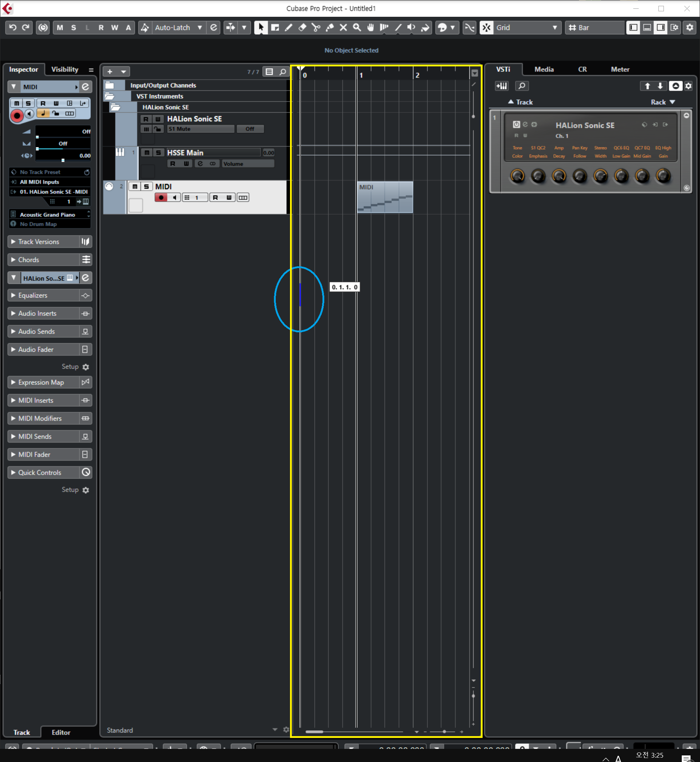
Task: Click the All MIDI Inputs routing field
Action: point(50,182)
